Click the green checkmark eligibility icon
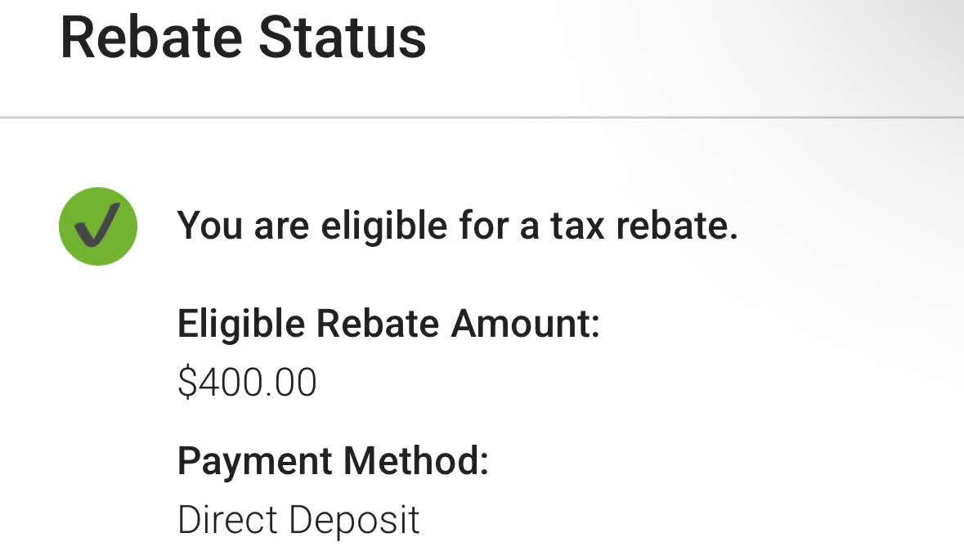The width and height of the screenshot is (964, 560). coord(98,226)
